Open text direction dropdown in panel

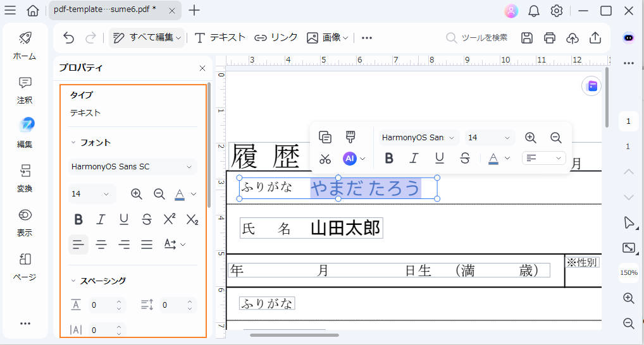[175, 244]
